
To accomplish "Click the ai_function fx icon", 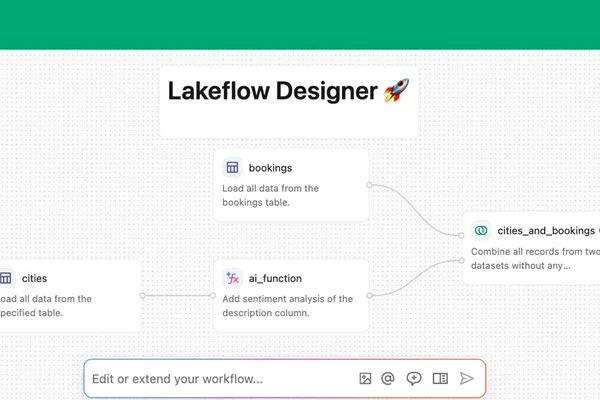I will tap(232, 278).
